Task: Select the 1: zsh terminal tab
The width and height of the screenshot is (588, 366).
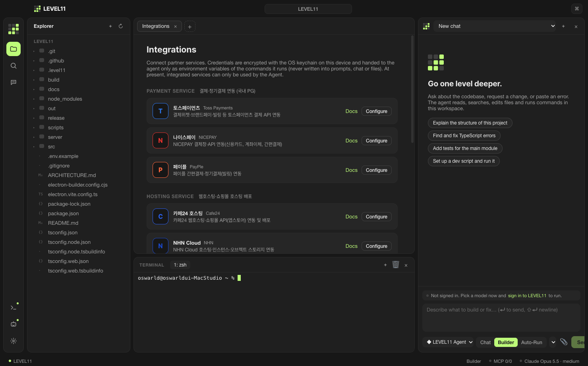Action: (180, 265)
